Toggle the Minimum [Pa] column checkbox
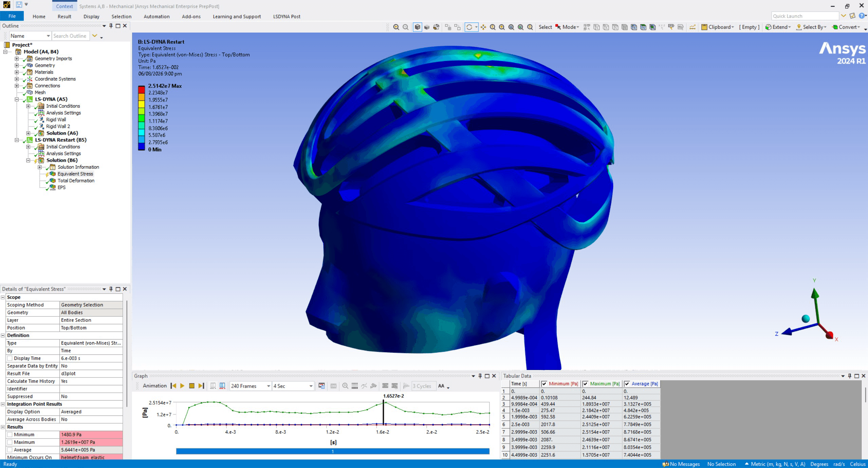868x468 pixels. pos(544,384)
